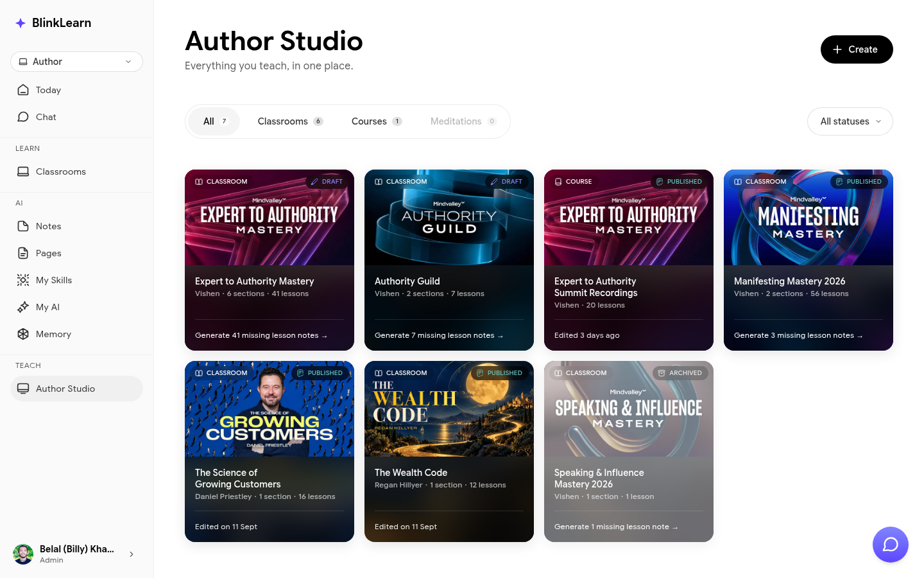Click Generate 7 missing lesson notes
The image size is (924, 578).
[439, 335]
